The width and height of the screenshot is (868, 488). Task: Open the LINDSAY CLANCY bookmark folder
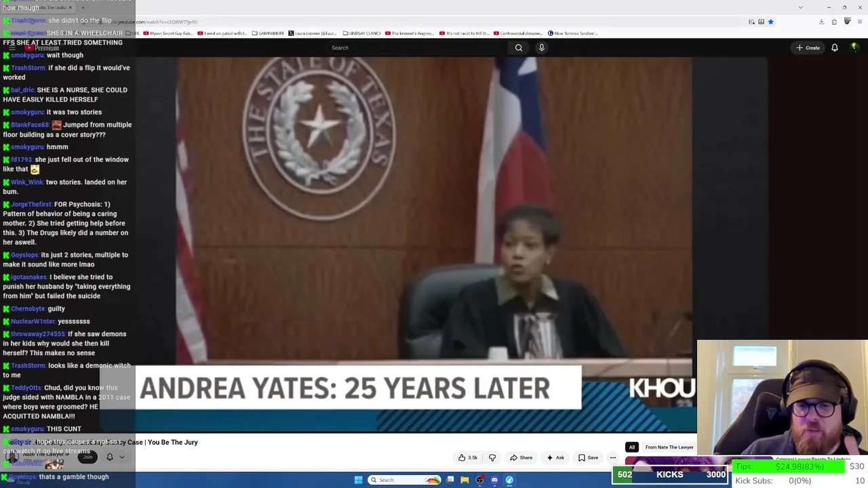click(362, 33)
